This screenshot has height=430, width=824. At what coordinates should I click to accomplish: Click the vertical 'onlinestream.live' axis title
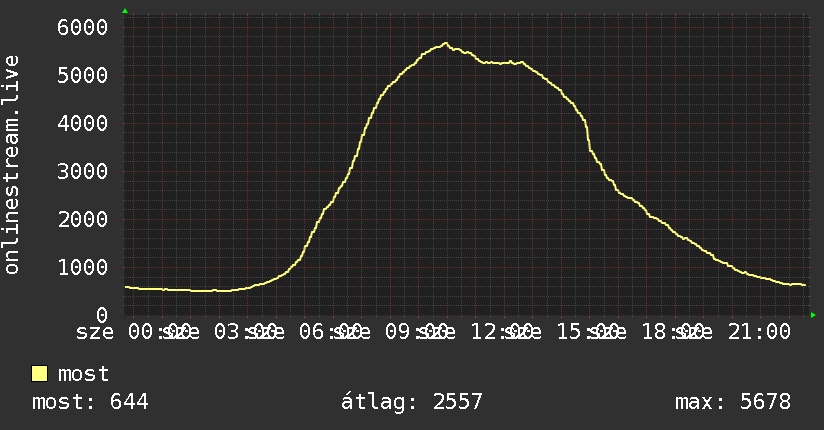pyautogui.click(x=11, y=165)
